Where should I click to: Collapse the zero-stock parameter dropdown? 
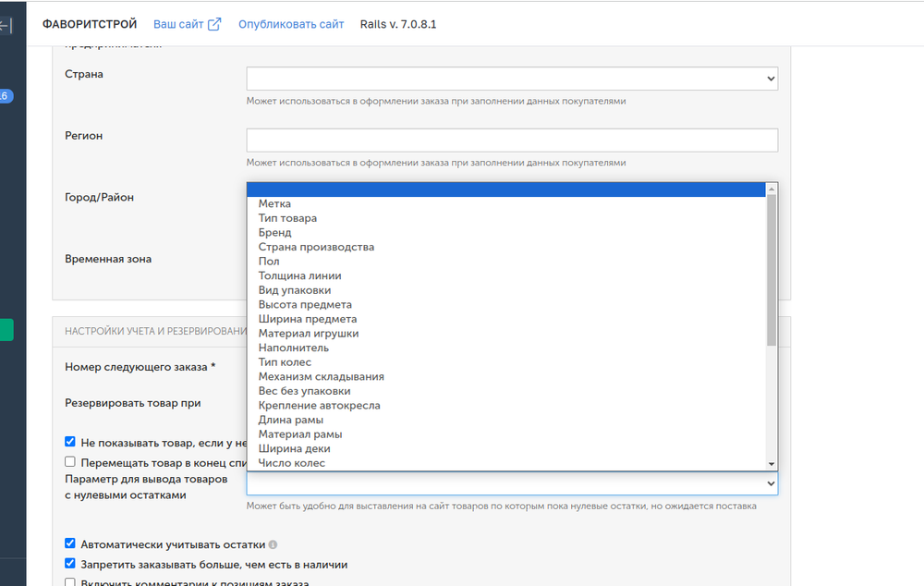512,483
